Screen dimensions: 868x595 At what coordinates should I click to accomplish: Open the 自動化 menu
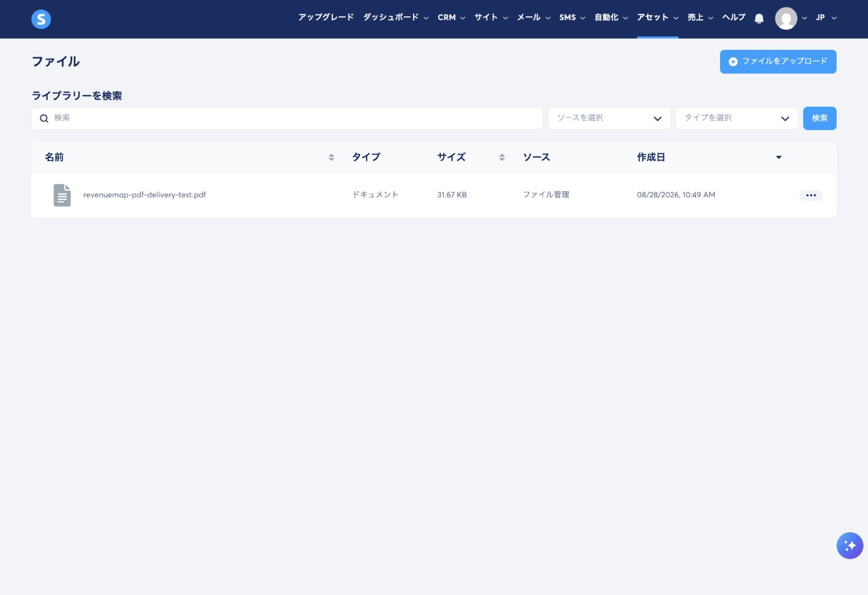(x=611, y=17)
